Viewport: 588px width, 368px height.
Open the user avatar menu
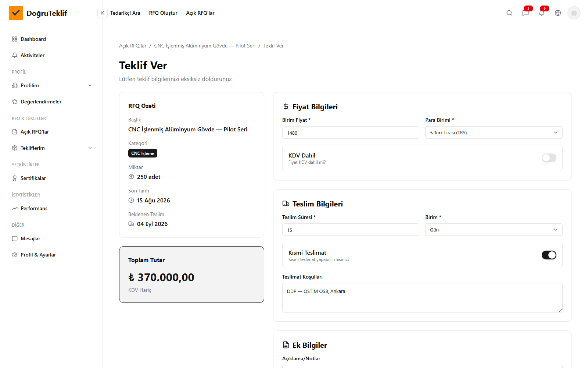pyautogui.click(x=574, y=13)
